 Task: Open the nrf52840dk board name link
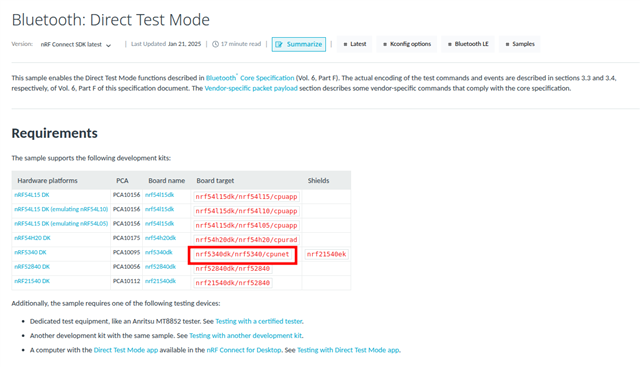(160, 267)
